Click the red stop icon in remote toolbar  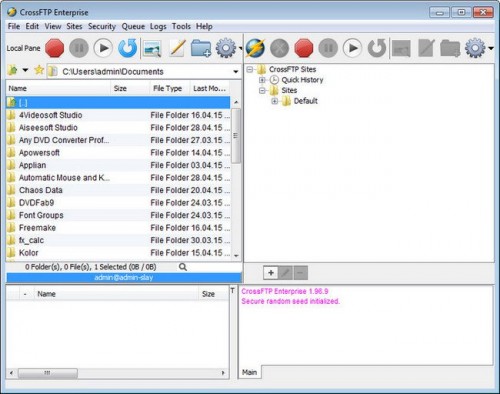click(304, 48)
